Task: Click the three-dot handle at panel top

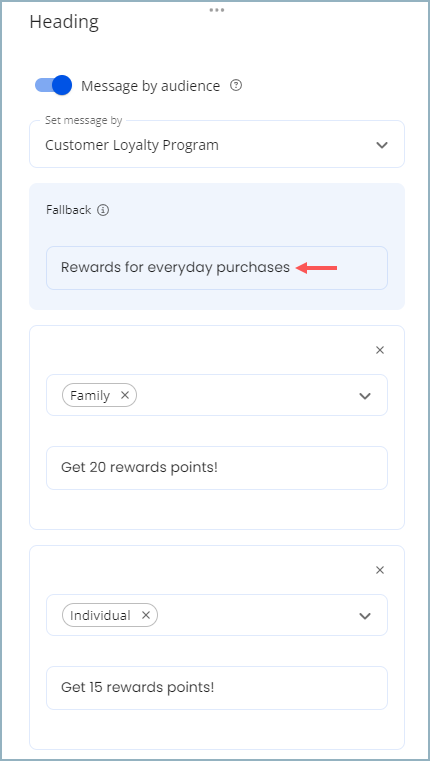Action: click(x=216, y=10)
